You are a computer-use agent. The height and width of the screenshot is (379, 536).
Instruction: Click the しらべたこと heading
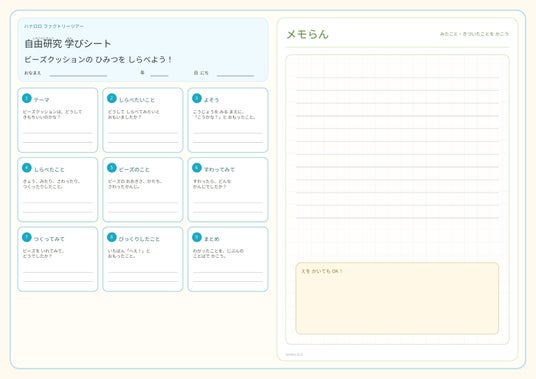(49, 170)
